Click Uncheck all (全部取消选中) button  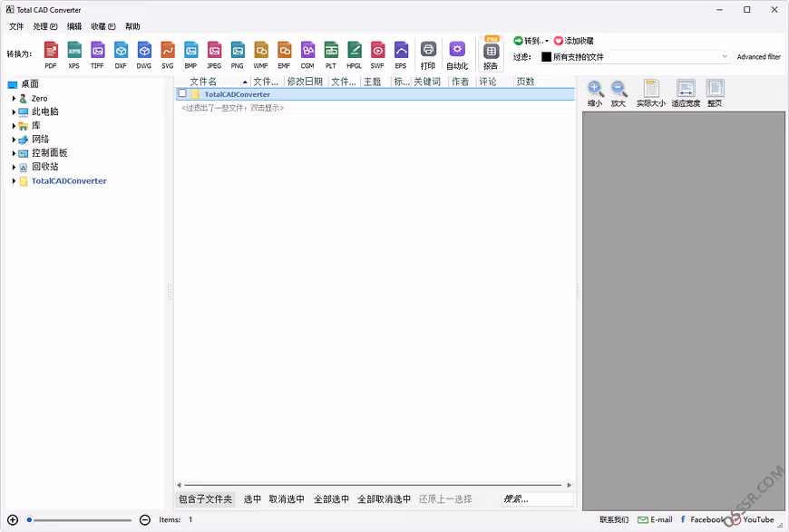[x=385, y=499]
